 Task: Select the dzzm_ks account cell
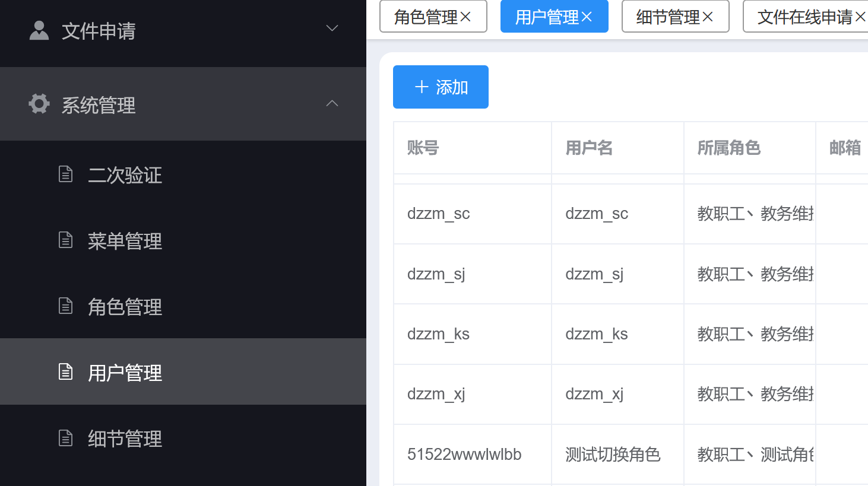pyautogui.click(x=438, y=334)
